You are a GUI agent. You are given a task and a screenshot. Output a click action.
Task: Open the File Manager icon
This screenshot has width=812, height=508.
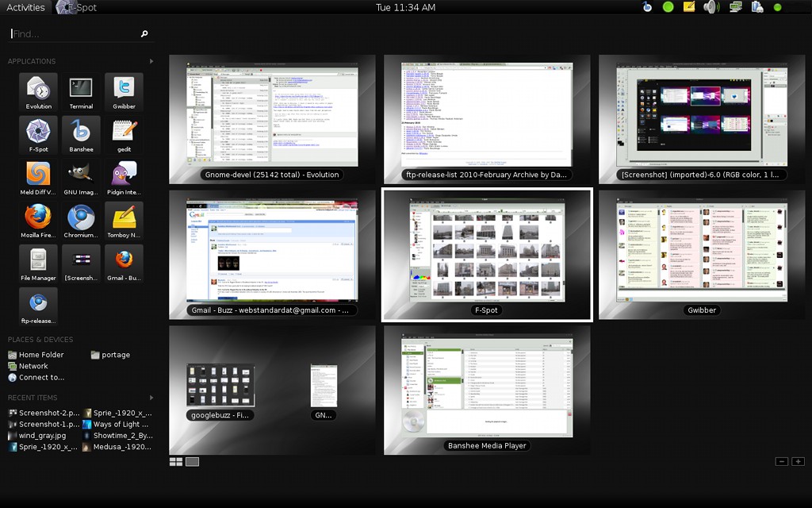tap(38, 264)
